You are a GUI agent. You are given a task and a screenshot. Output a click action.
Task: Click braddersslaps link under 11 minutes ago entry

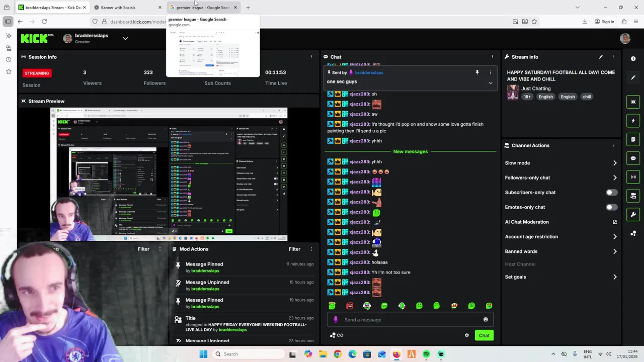205,270
